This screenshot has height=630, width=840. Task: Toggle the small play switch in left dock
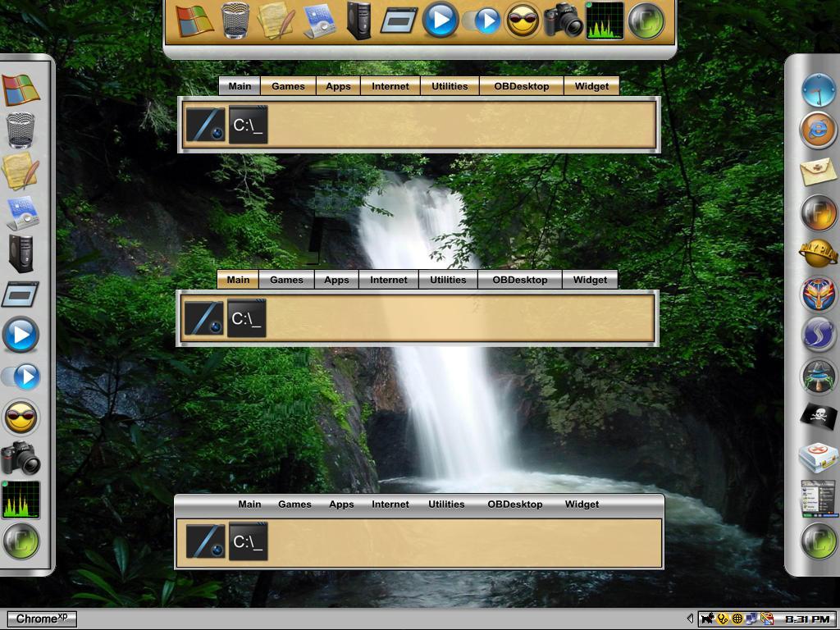click(21, 376)
